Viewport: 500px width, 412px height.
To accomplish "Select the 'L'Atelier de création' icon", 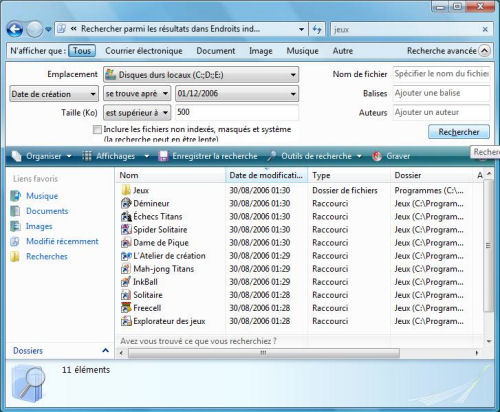I will click(126, 256).
